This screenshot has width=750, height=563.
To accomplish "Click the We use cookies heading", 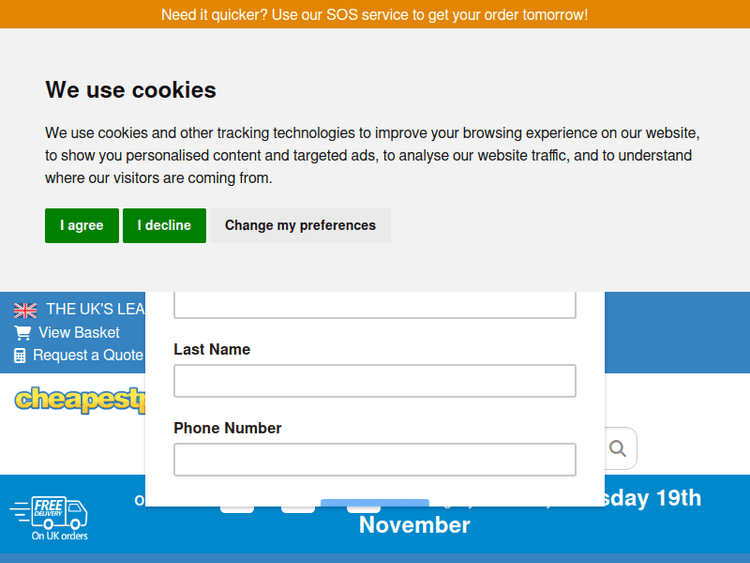I will tap(131, 90).
